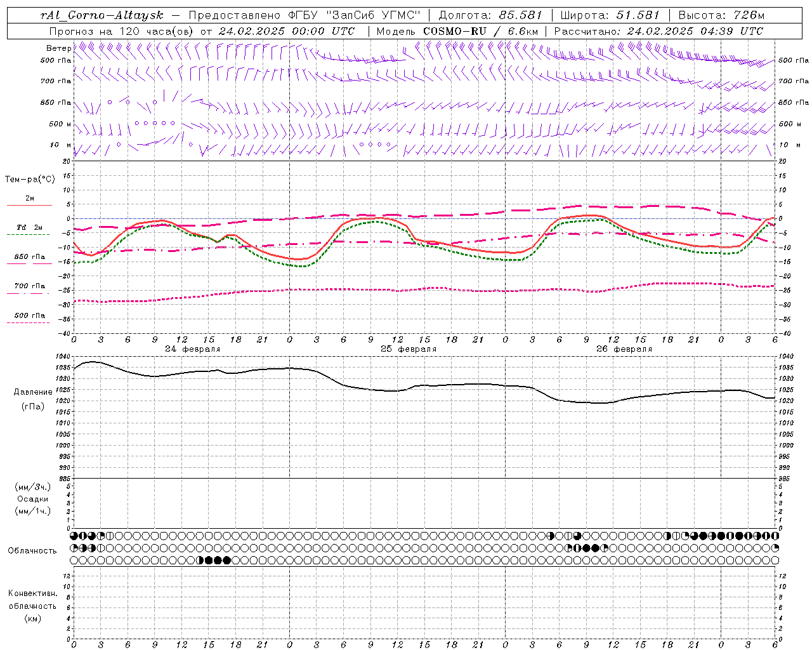Click the Td 2м dew point legend label

point(29,227)
